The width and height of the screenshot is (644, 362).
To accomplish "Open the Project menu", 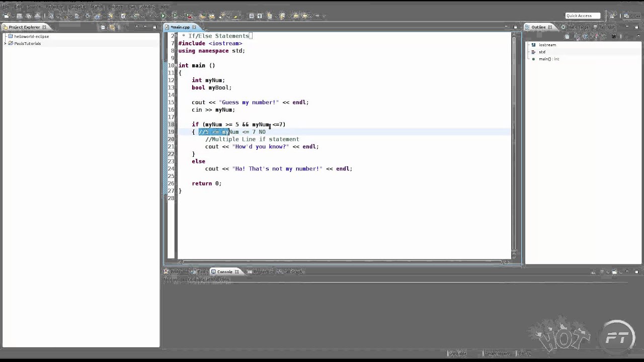I will click(116, 7).
